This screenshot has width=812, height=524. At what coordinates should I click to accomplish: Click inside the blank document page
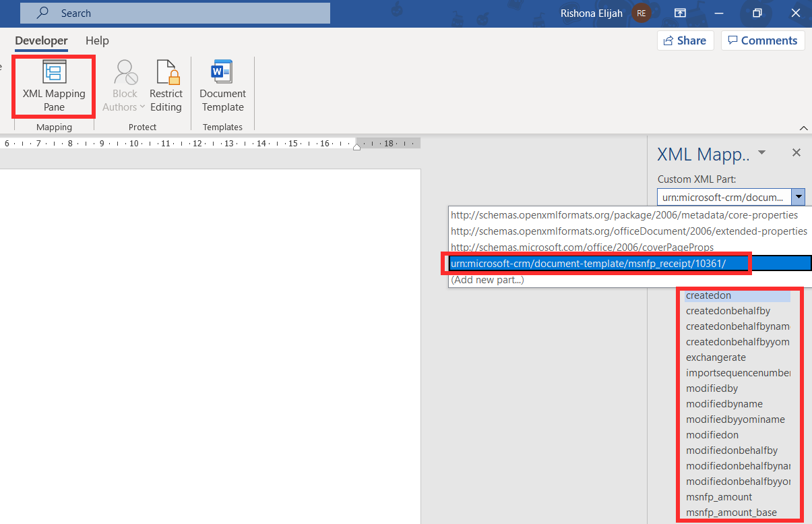(209, 346)
